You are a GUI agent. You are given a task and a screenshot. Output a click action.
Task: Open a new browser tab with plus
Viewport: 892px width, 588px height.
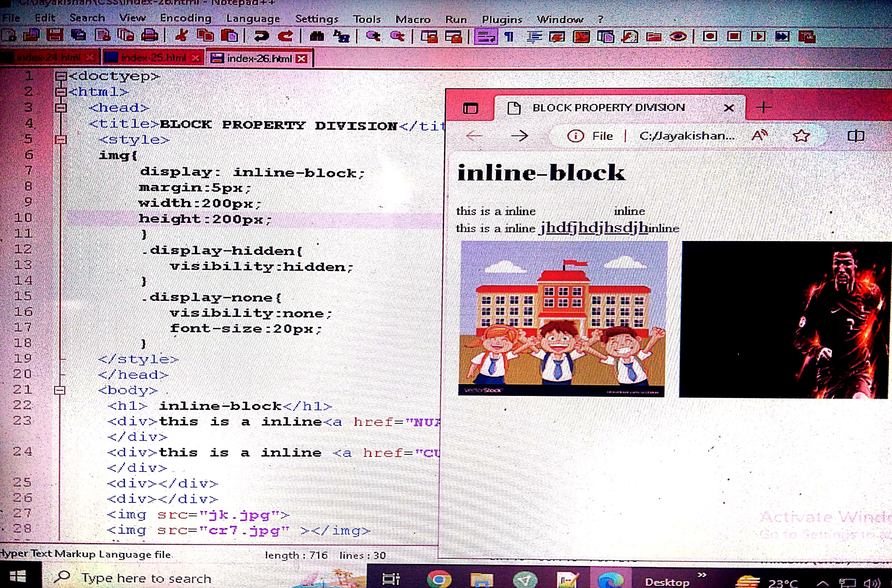(x=764, y=108)
